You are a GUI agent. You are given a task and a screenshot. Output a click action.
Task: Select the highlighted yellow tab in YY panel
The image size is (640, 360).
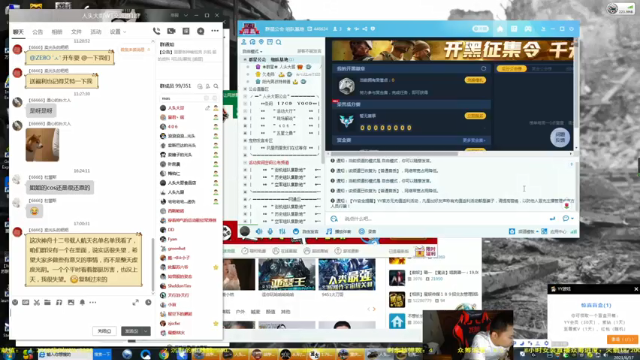click(511, 69)
